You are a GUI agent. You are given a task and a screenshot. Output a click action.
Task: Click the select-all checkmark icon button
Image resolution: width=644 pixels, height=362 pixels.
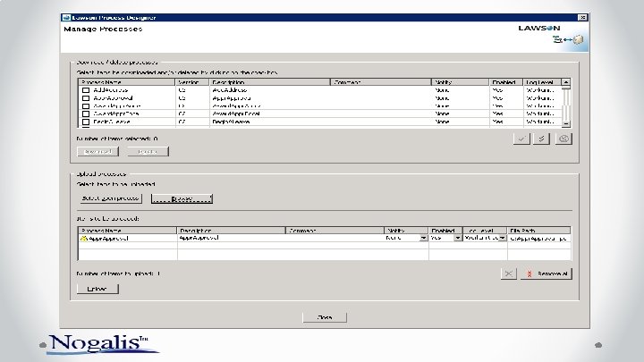[x=521, y=139]
